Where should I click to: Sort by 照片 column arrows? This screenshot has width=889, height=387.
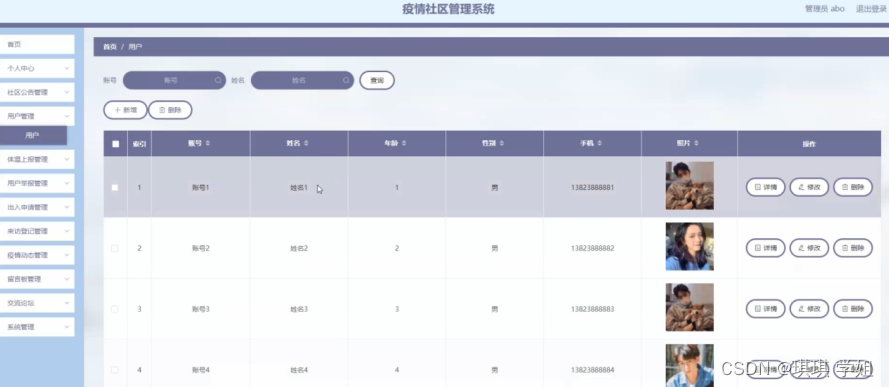[696, 144]
